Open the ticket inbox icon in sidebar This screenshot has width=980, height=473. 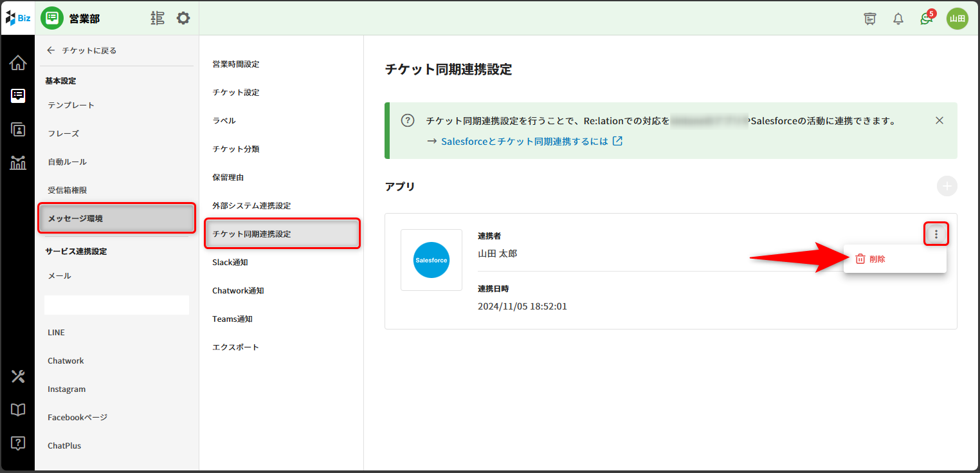(18, 96)
